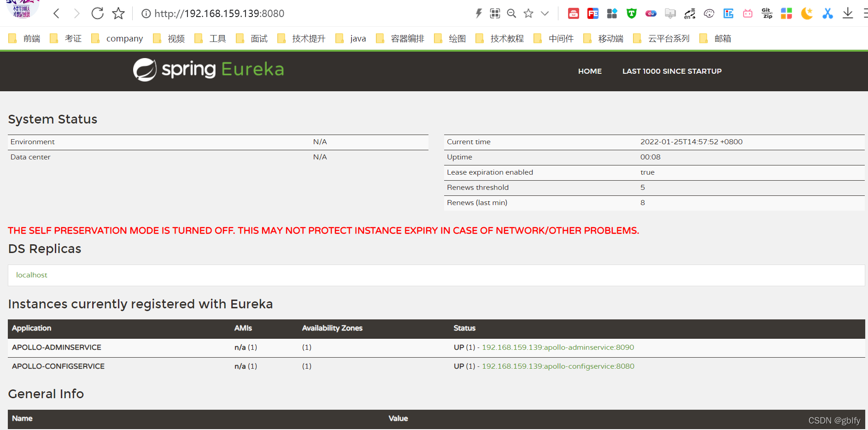Click the profile avatar at top left
The image size is (868, 430).
(x=22, y=9)
